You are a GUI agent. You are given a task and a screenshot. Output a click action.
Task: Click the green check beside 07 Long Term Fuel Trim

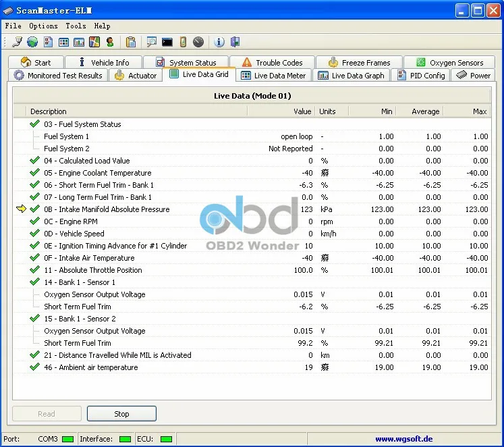34,196
